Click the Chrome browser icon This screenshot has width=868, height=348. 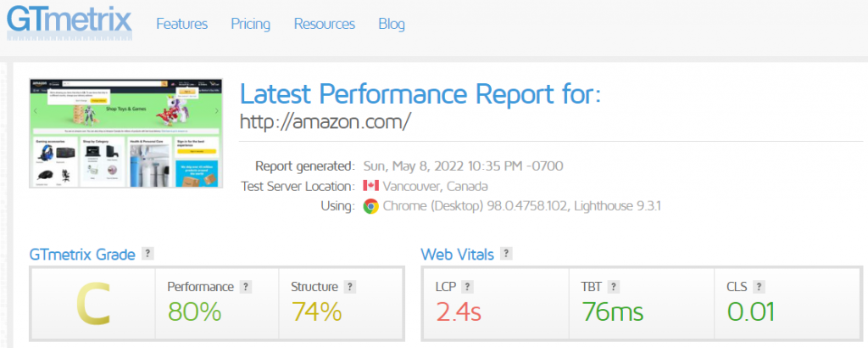[x=370, y=206]
